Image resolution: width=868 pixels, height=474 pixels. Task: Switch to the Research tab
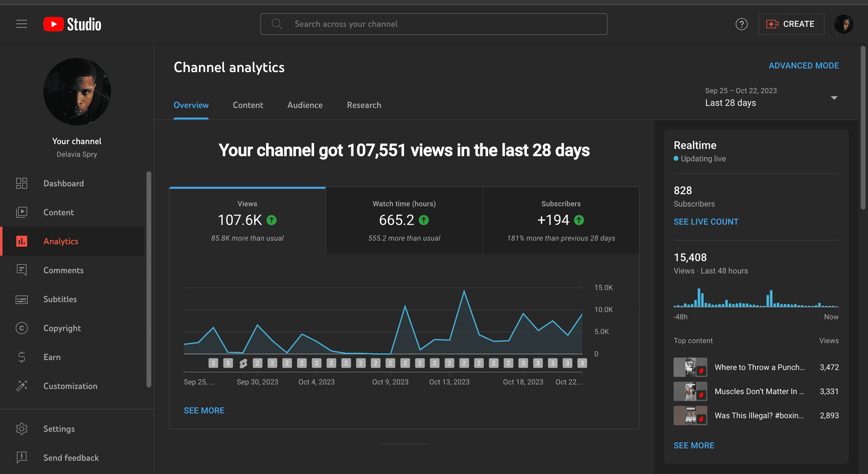pos(364,105)
